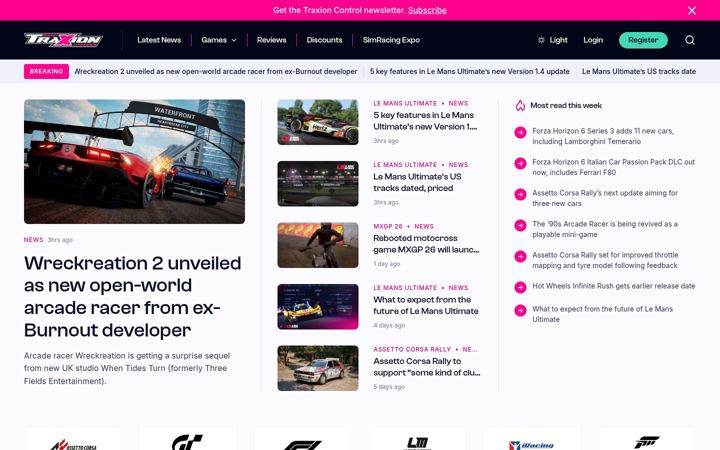720x450 pixels.
Task: Select the Forza logo card
Action: coord(647,439)
